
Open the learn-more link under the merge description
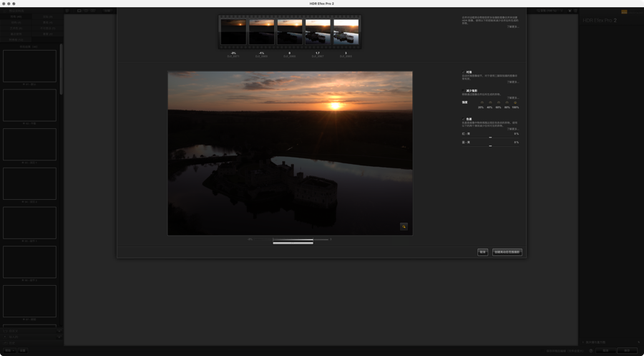click(513, 27)
